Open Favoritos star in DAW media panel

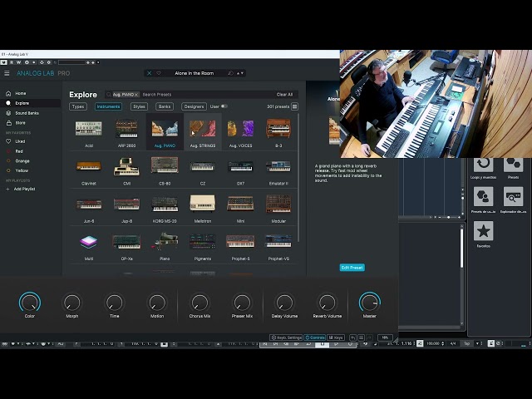[483, 231]
